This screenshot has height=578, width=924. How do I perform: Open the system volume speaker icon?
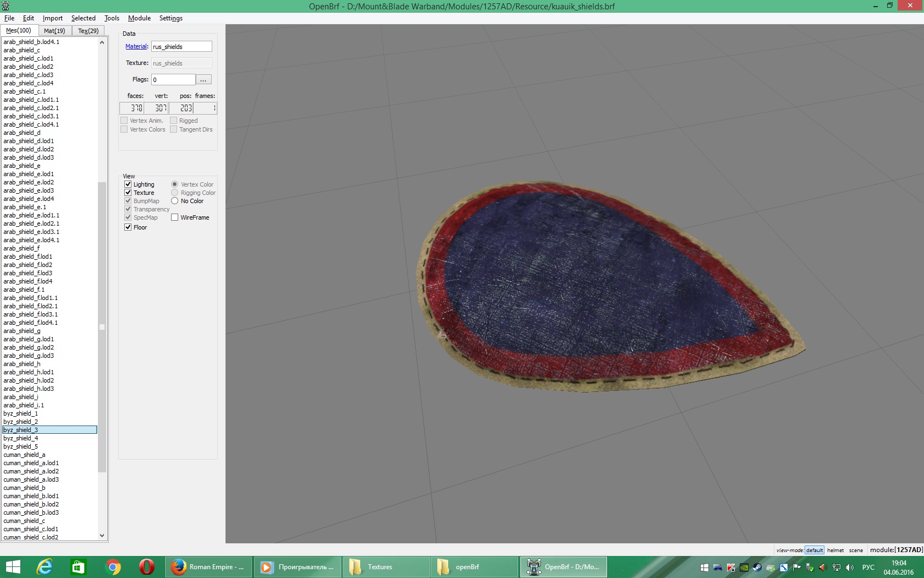pyautogui.click(x=850, y=568)
